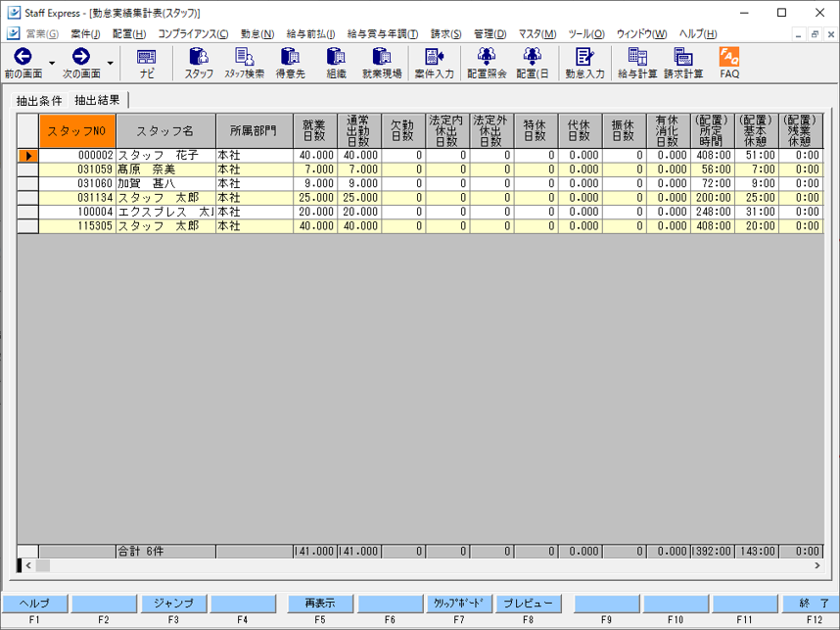Expand the 次の画面 history dropdown arrow

(110, 64)
